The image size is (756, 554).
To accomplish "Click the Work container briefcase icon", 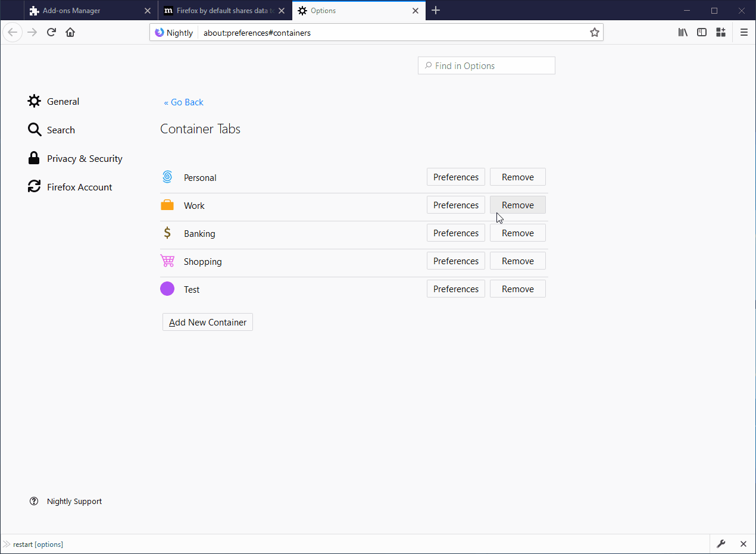I will (x=167, y=205).
